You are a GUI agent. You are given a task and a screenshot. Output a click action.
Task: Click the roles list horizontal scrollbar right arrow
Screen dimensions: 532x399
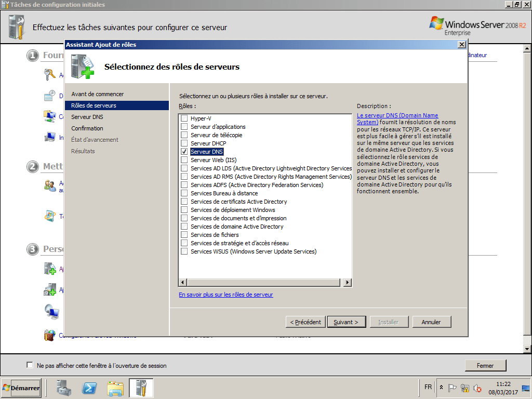(347, 282)
